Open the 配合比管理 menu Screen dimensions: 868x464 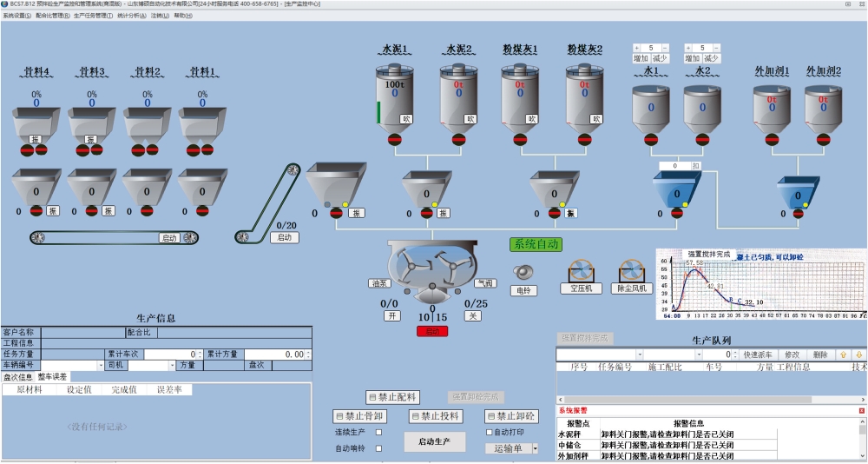pos(53,16)
